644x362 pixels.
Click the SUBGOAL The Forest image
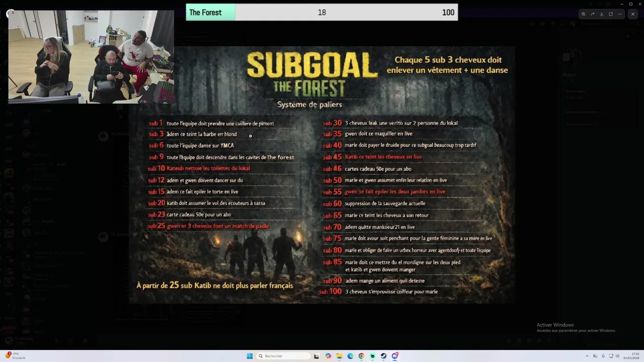tap(322, 175)
